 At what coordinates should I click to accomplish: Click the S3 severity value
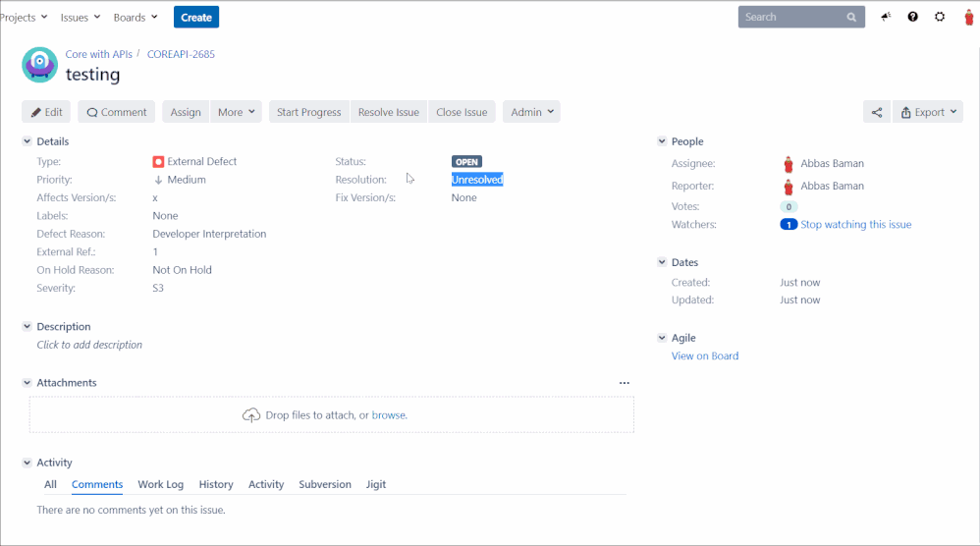coord(158,288)
